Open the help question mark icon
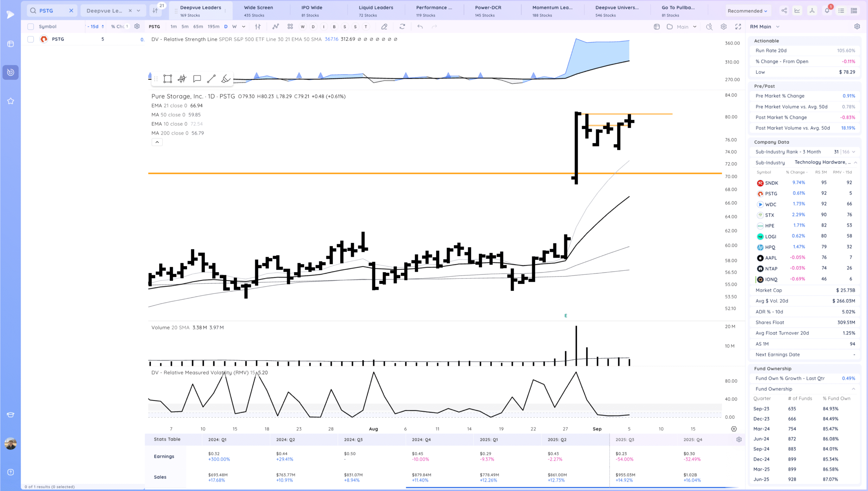Screen dimensions: 868x491 pos(11,472)
